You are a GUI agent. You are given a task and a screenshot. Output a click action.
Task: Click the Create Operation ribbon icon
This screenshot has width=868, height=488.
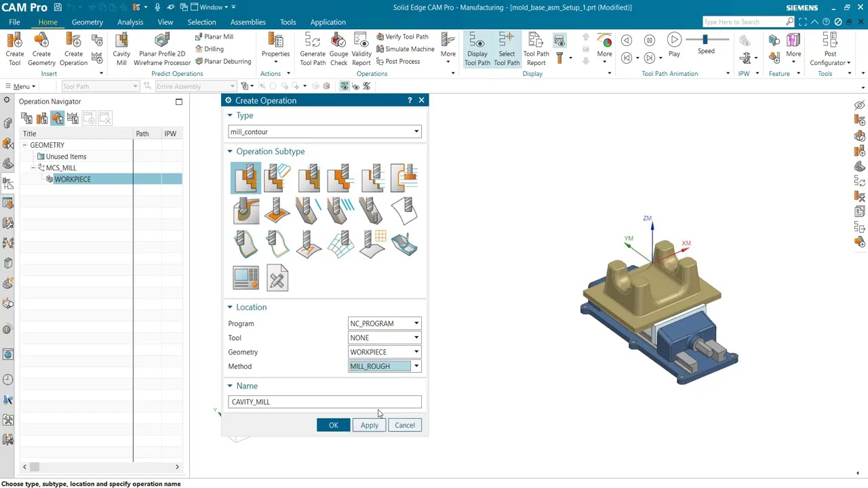(73, 49)
